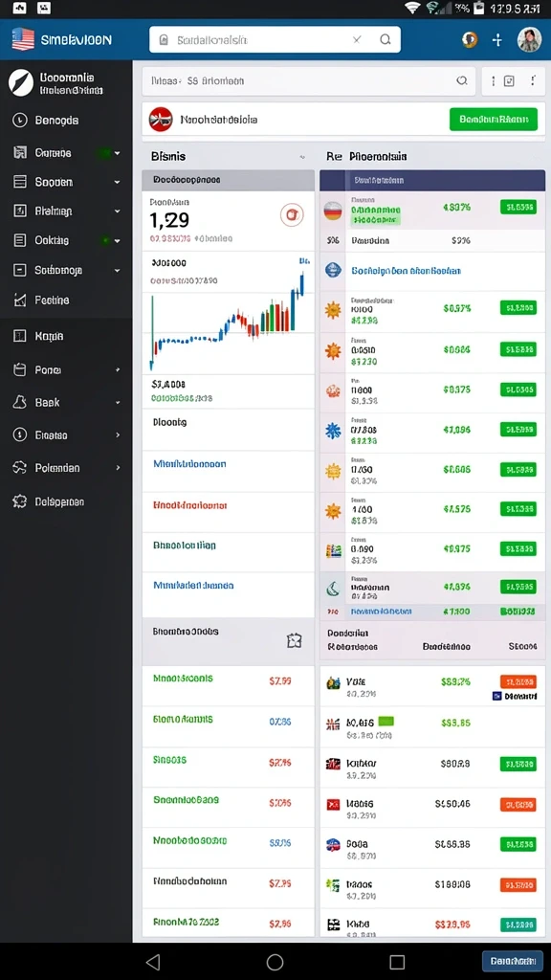551x980 pixels.
Task: Click the compass logo atop the dark sidebar
Action: tap(21, 82)
